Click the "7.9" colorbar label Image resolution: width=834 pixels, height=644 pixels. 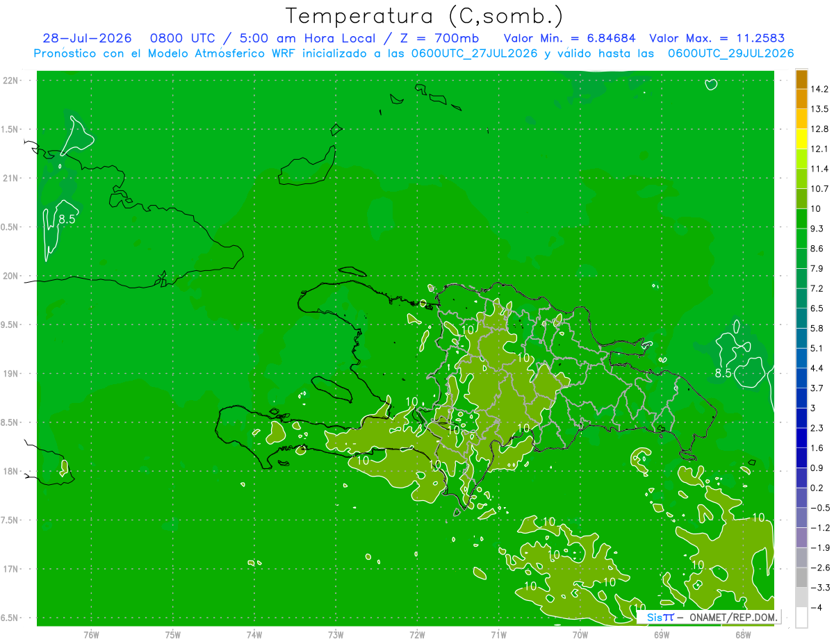817,268
